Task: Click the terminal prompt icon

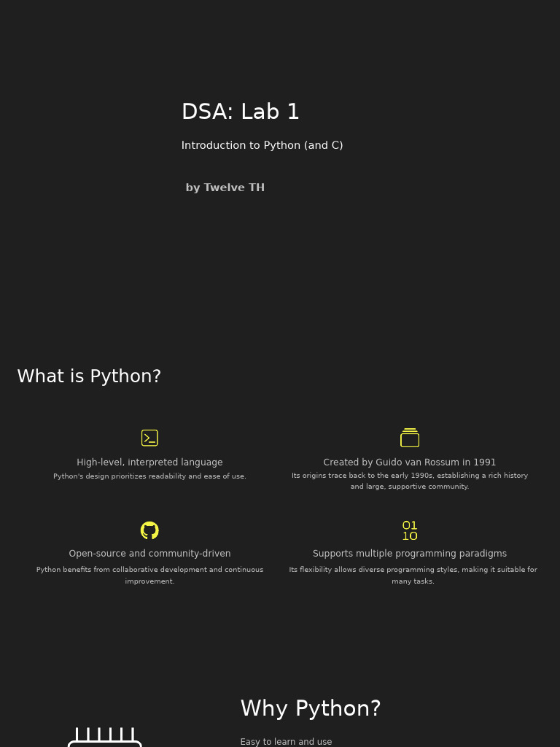Action: 149,438
